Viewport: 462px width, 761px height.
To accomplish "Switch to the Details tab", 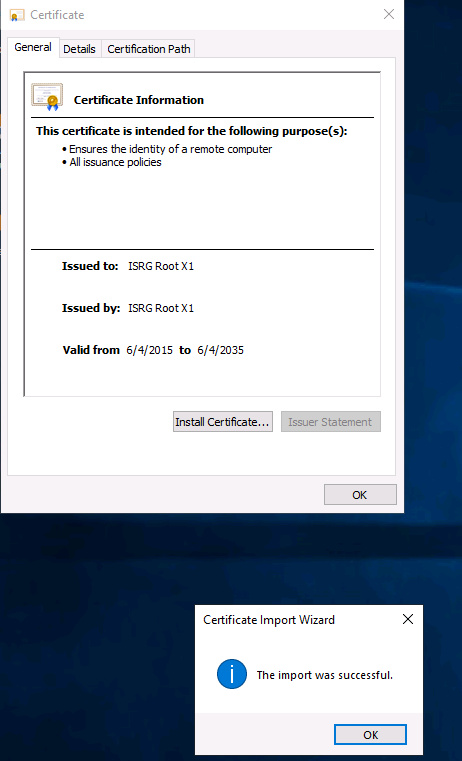I will pyautogui.click(x=80, y=49).
